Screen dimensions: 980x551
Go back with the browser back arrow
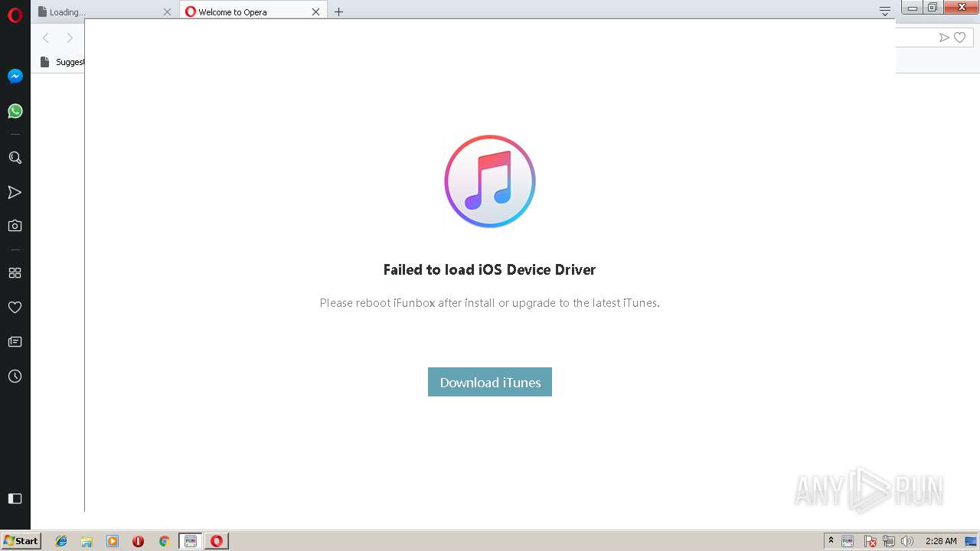click(46, 37)
